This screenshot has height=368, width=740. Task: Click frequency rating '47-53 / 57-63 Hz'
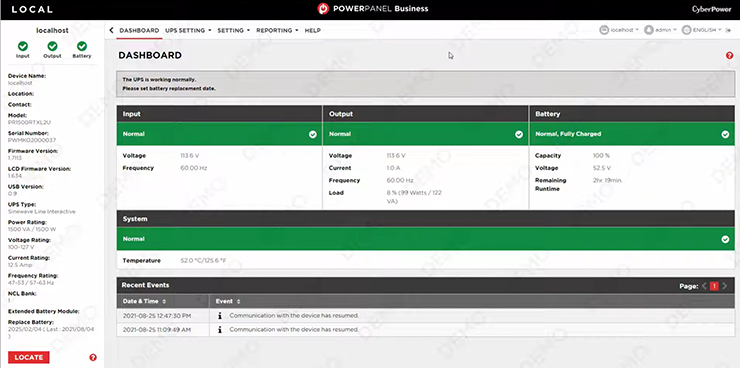pyautogui.click(x=31, y=283)
